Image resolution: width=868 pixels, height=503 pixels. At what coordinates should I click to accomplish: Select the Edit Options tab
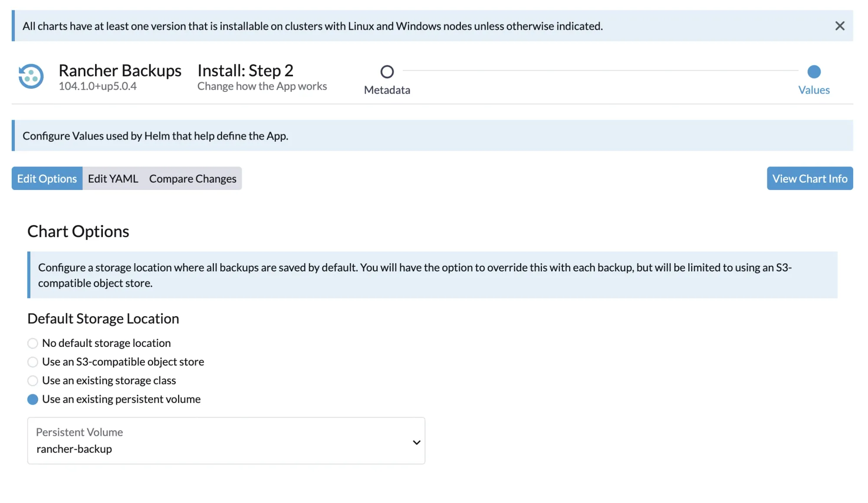coord(47,179)
